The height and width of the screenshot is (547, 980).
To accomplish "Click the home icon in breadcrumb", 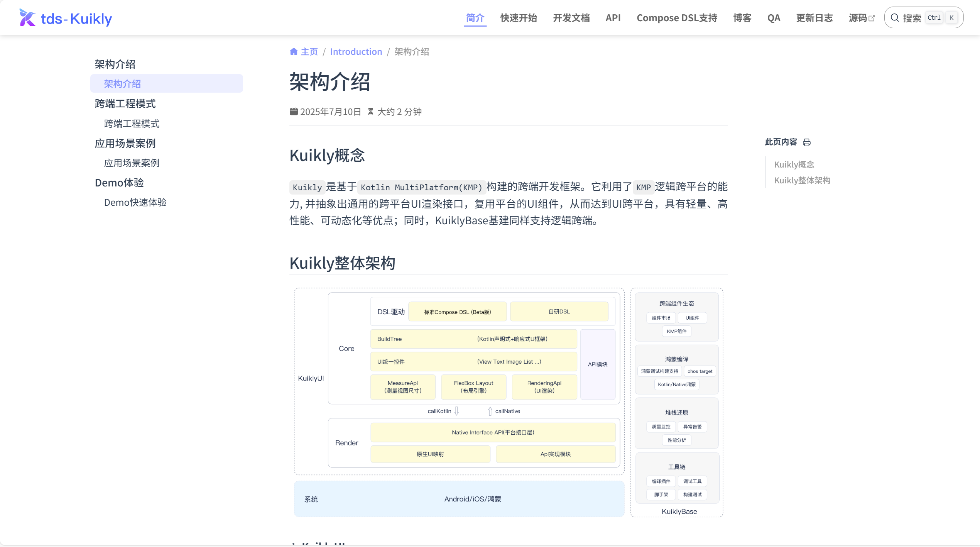I will point(294,51).
